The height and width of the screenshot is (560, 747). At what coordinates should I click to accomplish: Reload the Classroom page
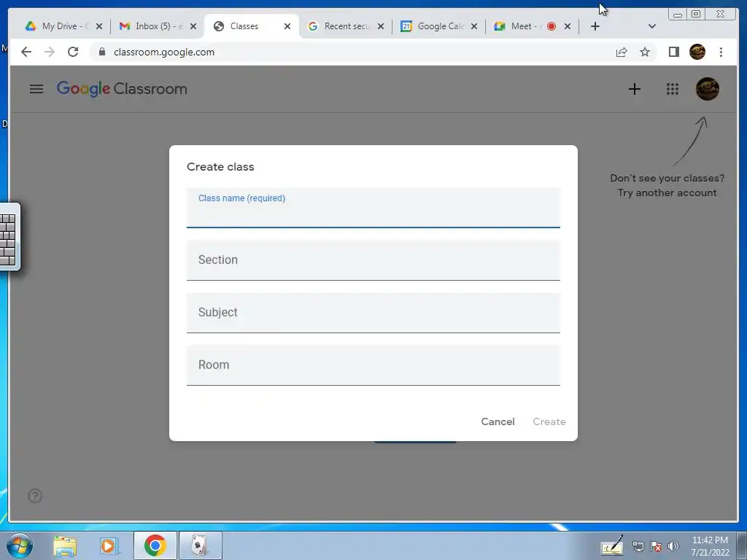73,52
